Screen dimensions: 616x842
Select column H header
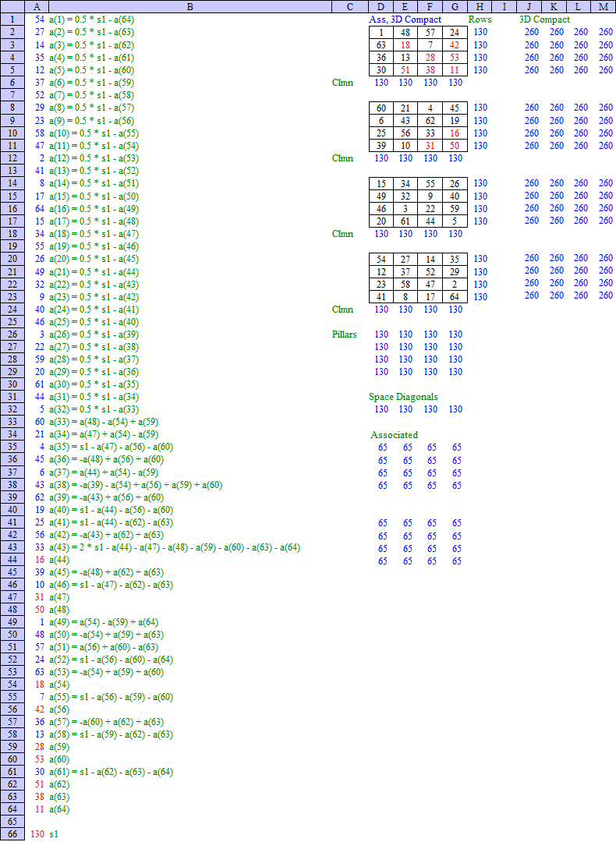click(480, 7)
